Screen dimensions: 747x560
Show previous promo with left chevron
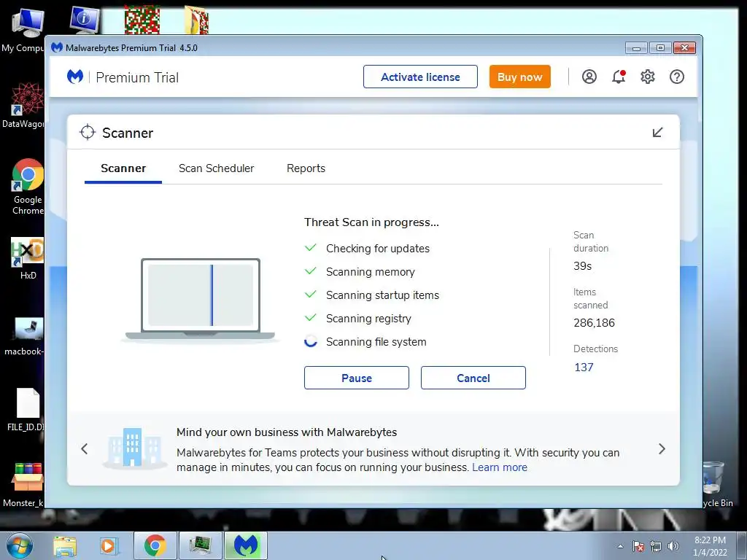[85, 448]
